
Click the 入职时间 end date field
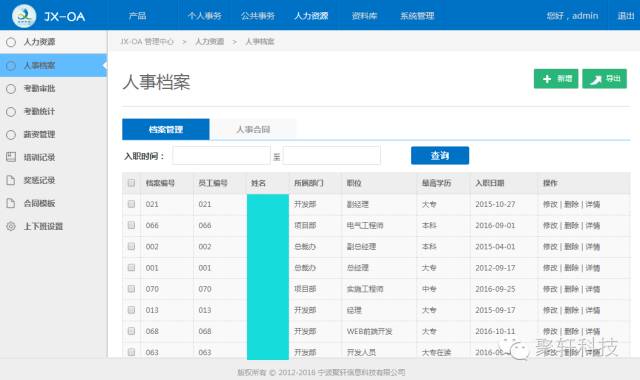[x=331, y=156]
